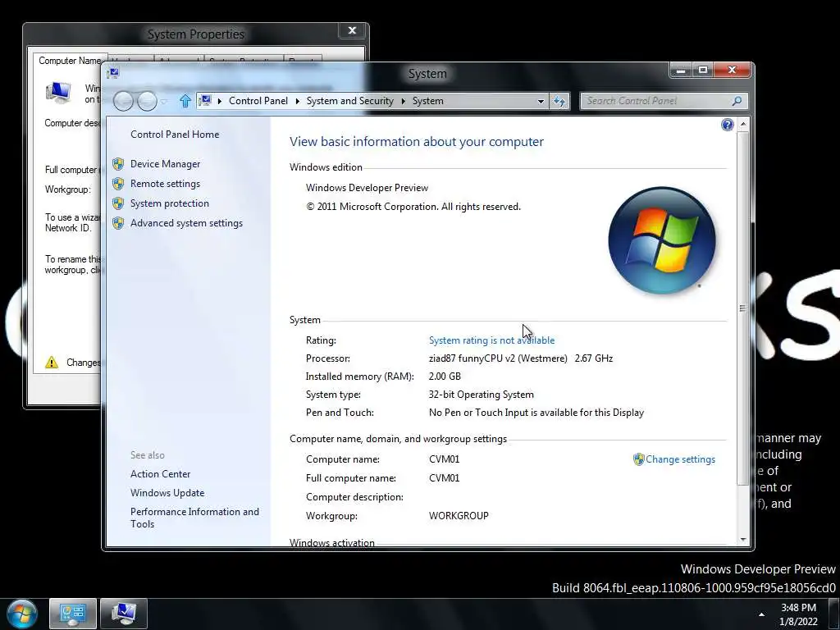Open the Control Panel taskbar button
The height and width of the screenshot is (630, 840).
(73, 614)
